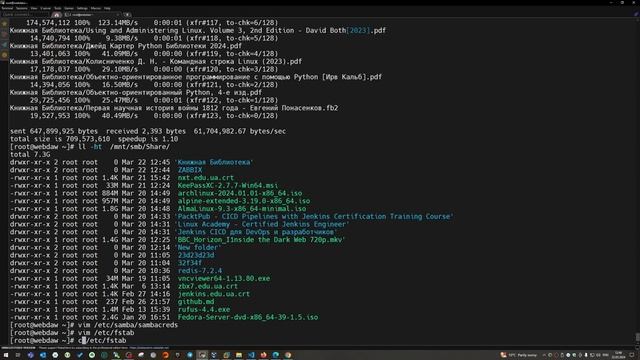Open Visual Studio Code from taskbar

click(x=251, y=355)
